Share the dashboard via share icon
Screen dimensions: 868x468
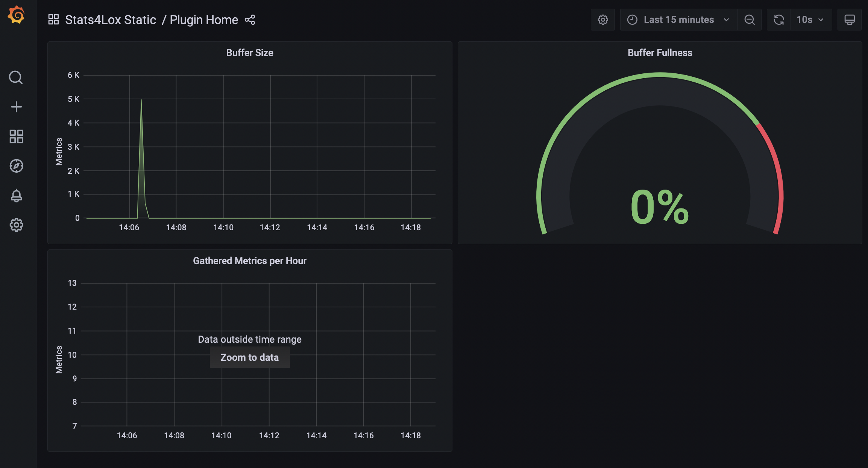click(250, 20)
